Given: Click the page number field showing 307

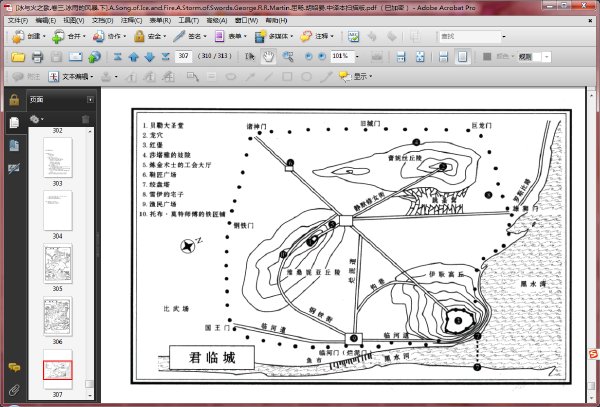Looking at the screenshot, I should pyautogui.click(x=183, y=56).
